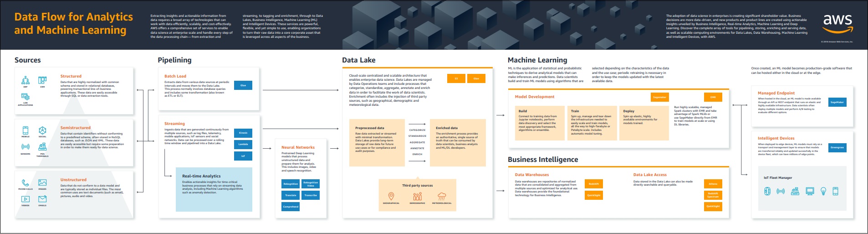Click the orange Glue box in Data Lake
868x234 pixels.
476,78
